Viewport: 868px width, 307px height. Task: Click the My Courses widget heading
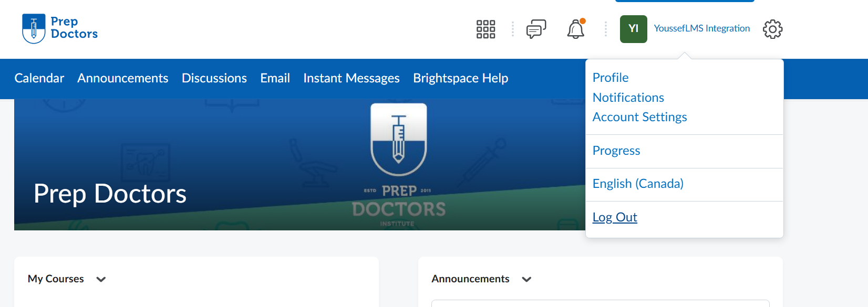[56, 279]
